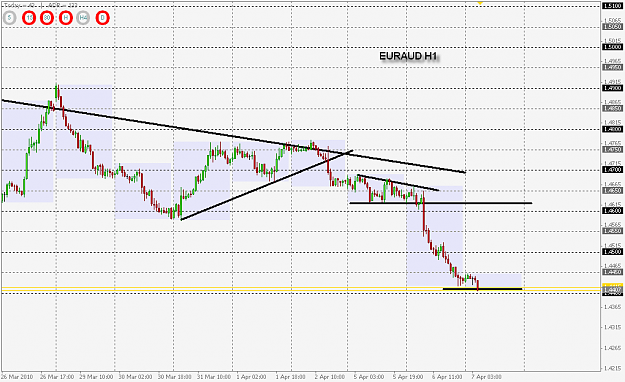Screen dimensions: 625x382
Task: Click the 1 Apr 18:00 time label
Action: pos(291,377)
